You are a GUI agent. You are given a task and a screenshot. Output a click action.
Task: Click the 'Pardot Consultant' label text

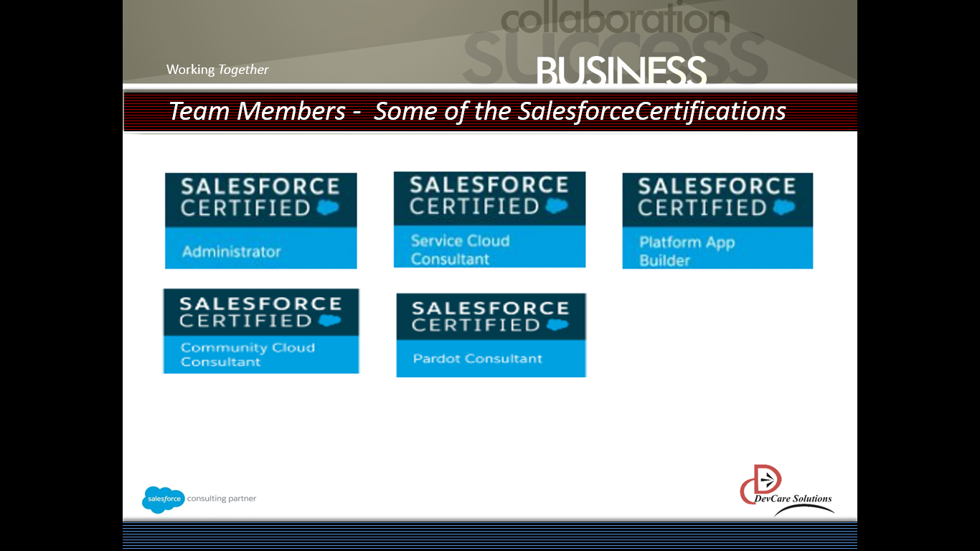click(478, 359)
